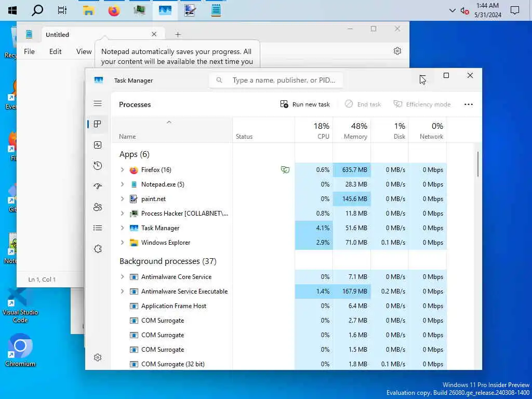The image size is (532, 399).
Task: Open Task Manager settings gear
Action: pyautogui.click(x=98, y=357)
